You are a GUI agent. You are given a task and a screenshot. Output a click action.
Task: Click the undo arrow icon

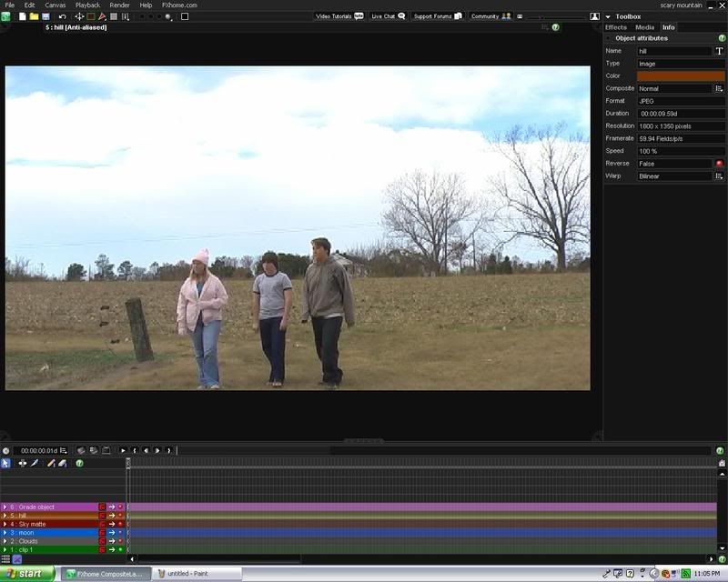pos(62,16)
